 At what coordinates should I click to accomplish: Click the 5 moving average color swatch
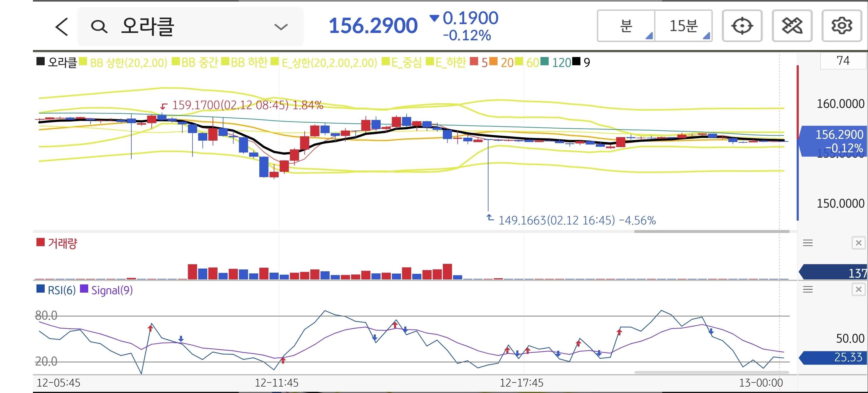pyautogui.click(x=474, y=62)
